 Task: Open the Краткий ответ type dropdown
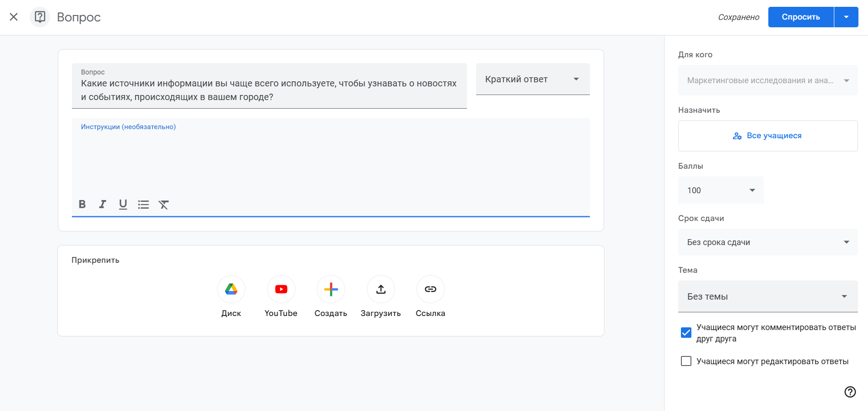click(532, 79)
